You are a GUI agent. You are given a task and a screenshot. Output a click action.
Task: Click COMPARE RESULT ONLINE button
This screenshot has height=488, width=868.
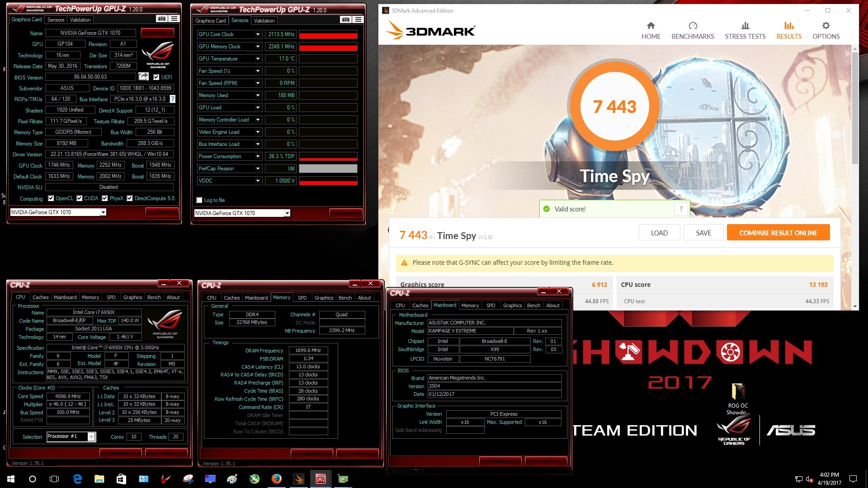778,233
